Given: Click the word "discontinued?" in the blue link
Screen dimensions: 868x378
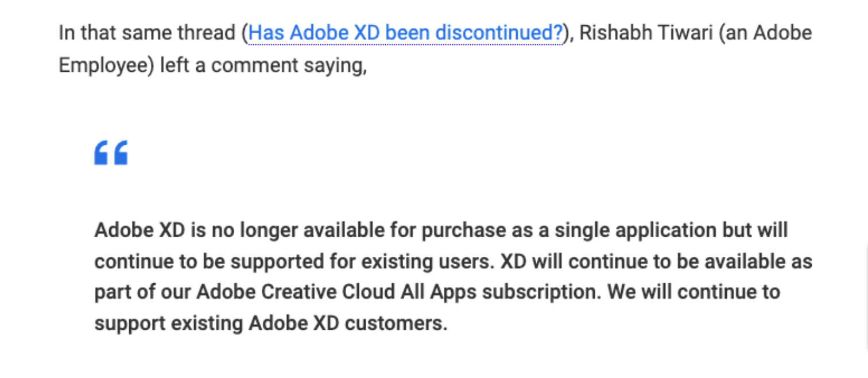Looking at the screenshot, I should [x=499, y=33].
